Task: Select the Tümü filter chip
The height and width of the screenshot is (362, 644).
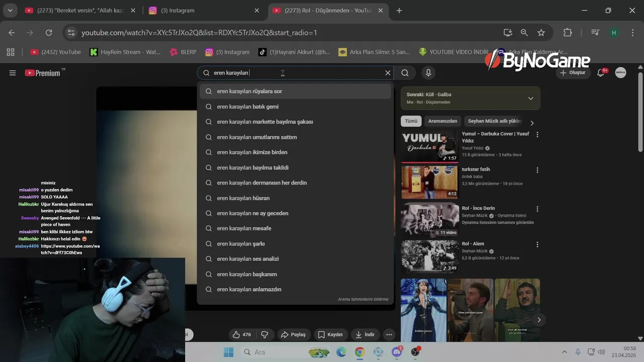Action: (411, 121)
